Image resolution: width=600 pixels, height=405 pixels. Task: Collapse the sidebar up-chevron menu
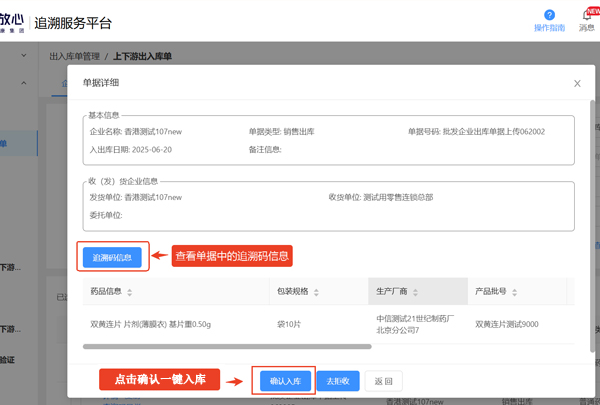click(x=24, y=83)
